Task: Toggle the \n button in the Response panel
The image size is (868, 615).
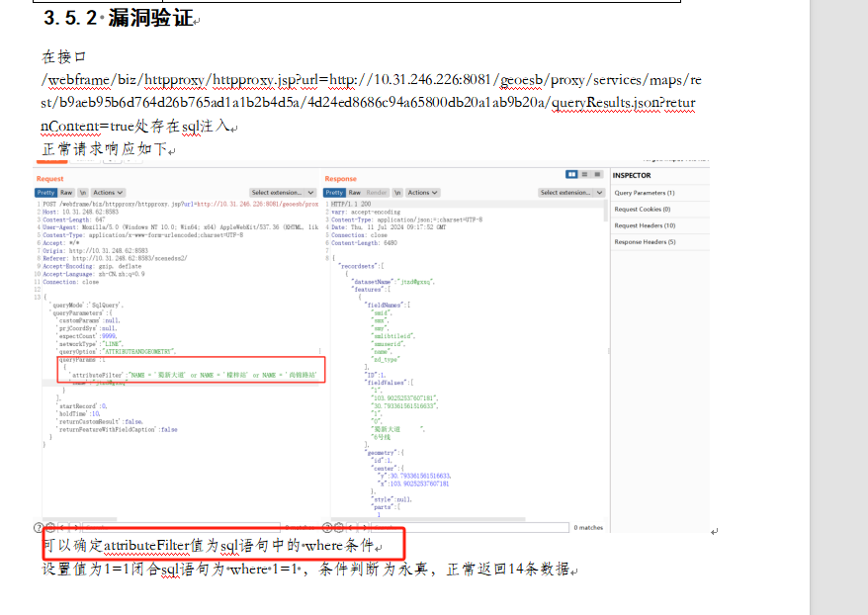Action: (398, 193)
